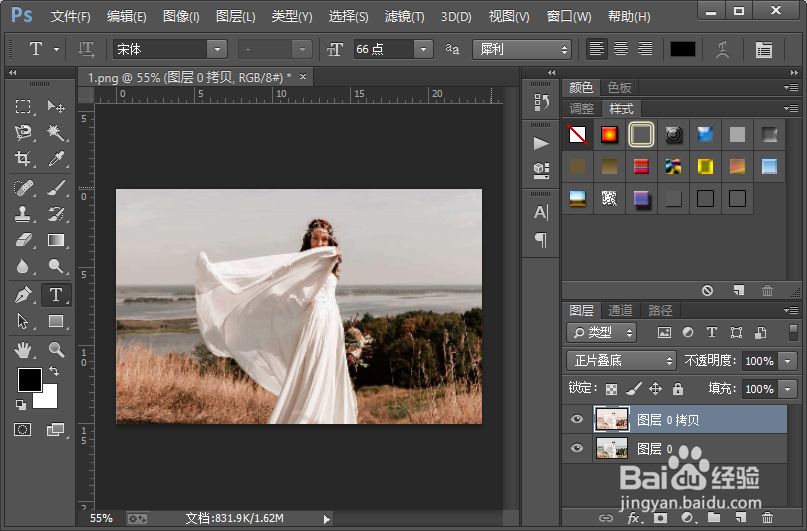
Task: Hide the 图层 0 layer
Action: [x=577, y=448]
